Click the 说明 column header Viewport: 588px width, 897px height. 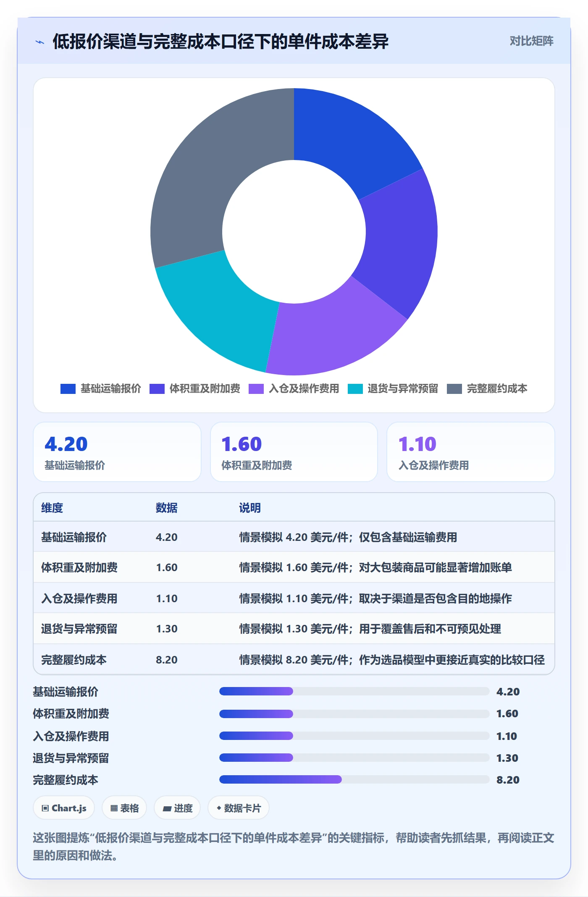[x=250, y=508]
